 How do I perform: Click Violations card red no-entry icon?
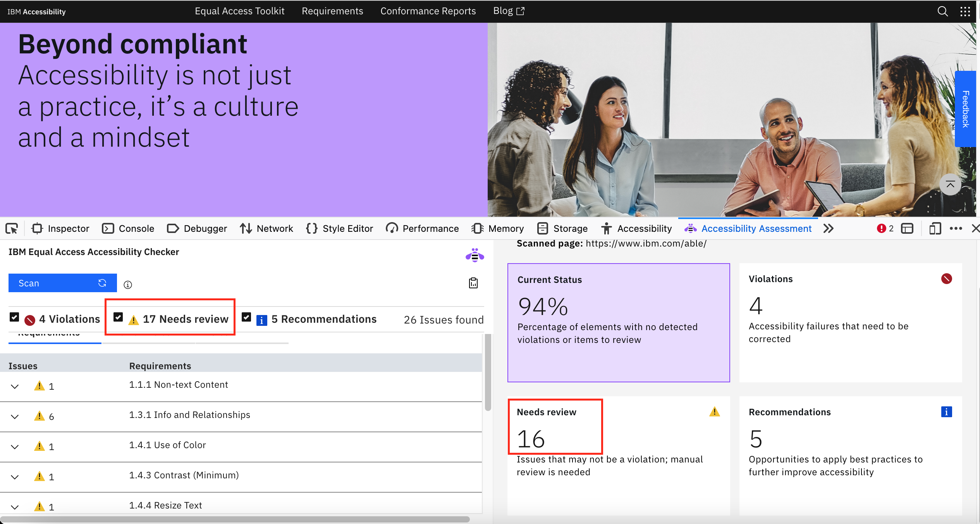[946, 279]
